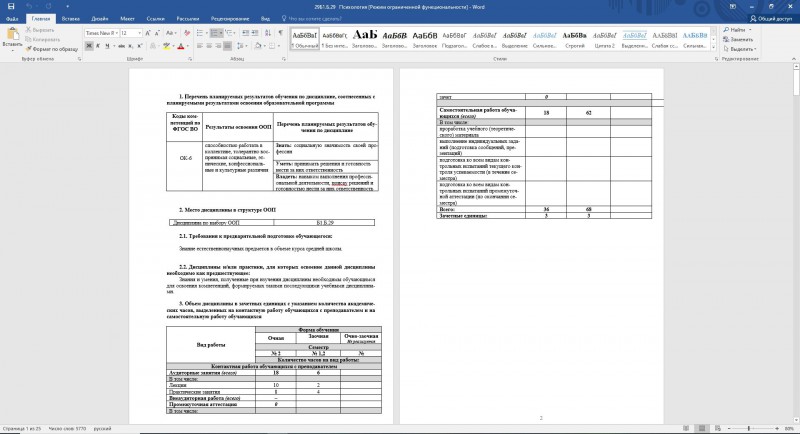Switch to Print Layout view in the status bar
The image size is (800, 434).
click(x=702, y=428)
